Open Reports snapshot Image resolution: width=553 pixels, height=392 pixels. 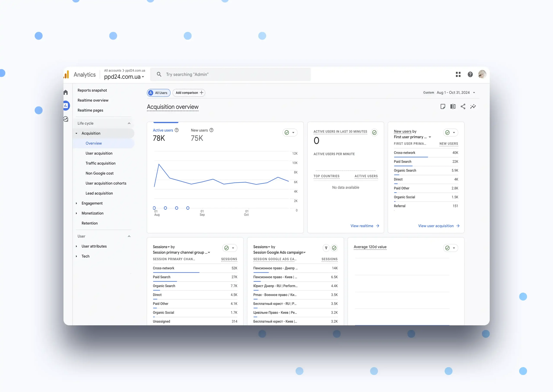(92, 90)
